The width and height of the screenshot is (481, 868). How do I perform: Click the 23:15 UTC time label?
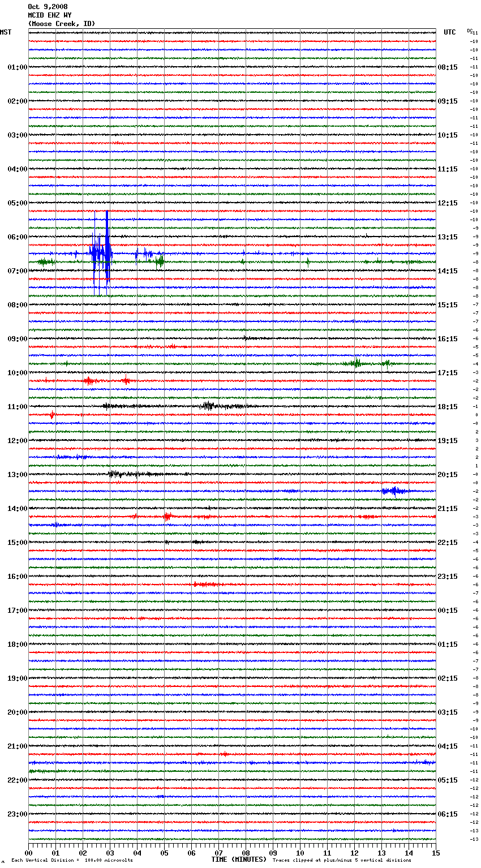[x=448, y=577]
